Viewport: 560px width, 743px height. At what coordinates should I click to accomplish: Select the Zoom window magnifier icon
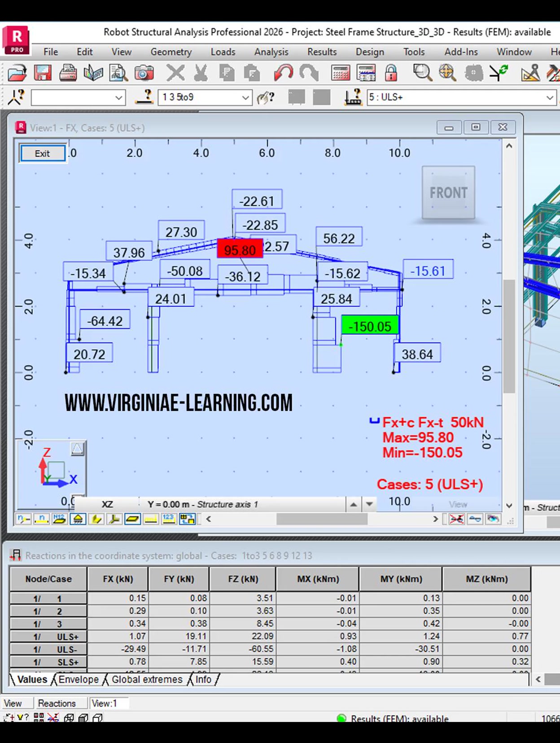[x=422, y=73]
